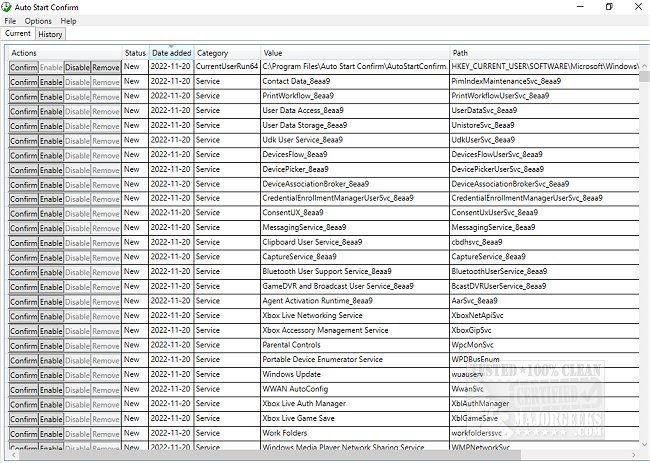
Task: Select the UnistoreSvc_8eaa9 path cell
Action: click(x=544, y=125)
